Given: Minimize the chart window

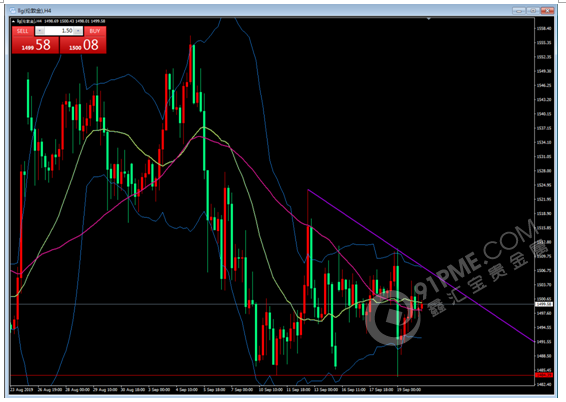Looking at the screenshot, I should coord(519,11).
